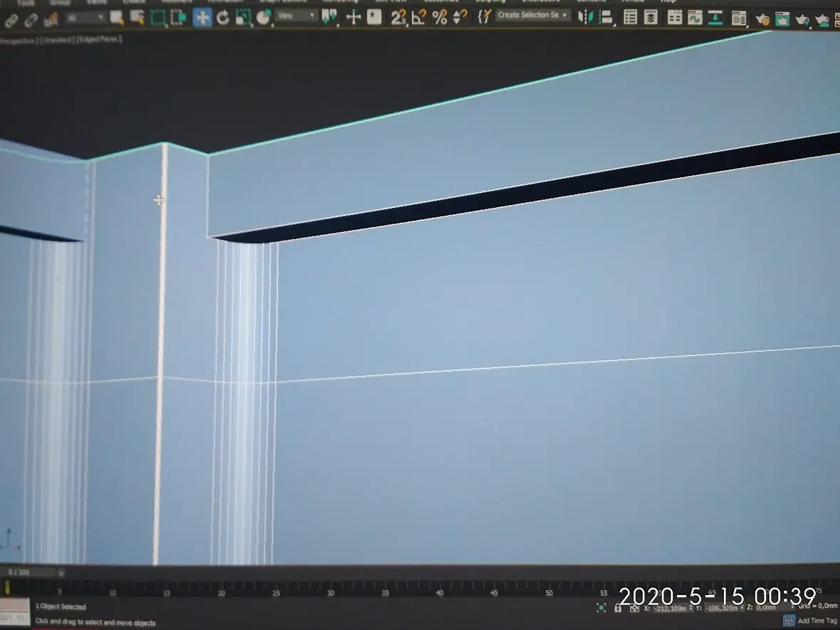Screen dimensions: 840x630
Task: Click the Render Production teapot icon
Action: click(x=802, y=21)
